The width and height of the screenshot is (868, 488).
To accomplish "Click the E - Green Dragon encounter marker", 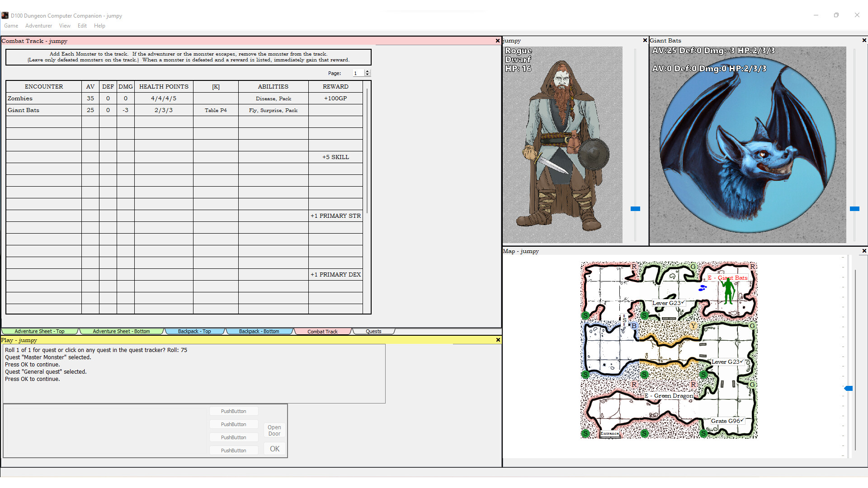I will (x=670, y=395).
